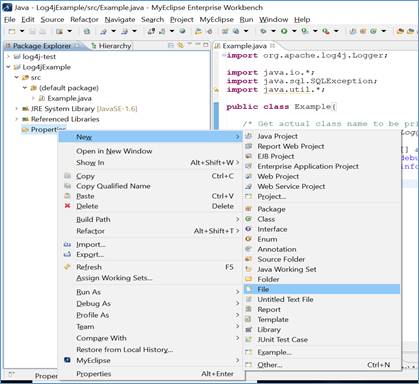The image size is (419, 384).
Task: Expand the Example.java tree node
Action: [x=33, y=98]
